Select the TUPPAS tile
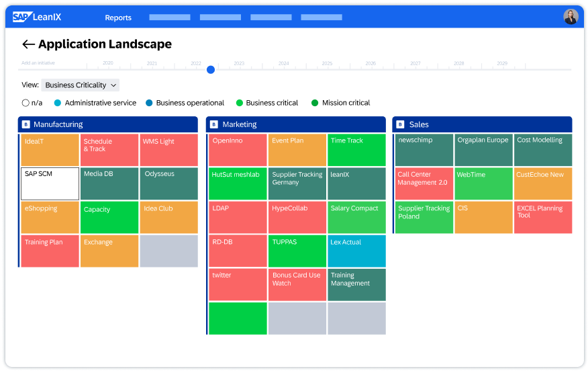Viewport: 588px width, 371px height. [x=297, y=251]
